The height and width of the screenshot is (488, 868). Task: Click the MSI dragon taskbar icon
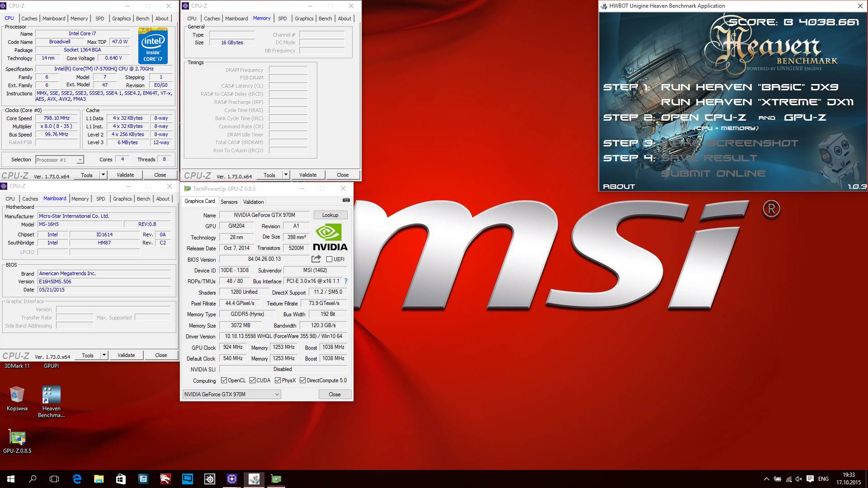point(165,479)
